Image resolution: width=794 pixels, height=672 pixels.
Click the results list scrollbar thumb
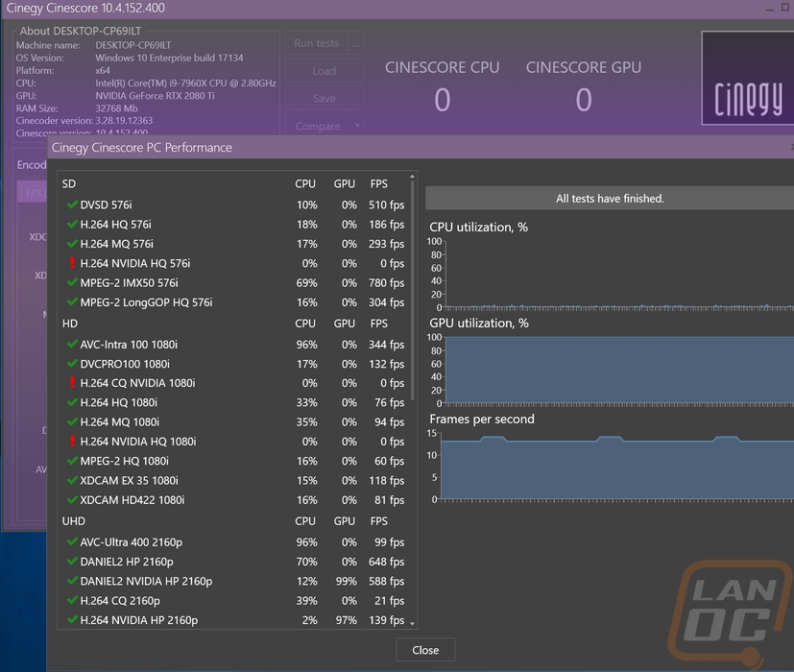pos(412,291)
